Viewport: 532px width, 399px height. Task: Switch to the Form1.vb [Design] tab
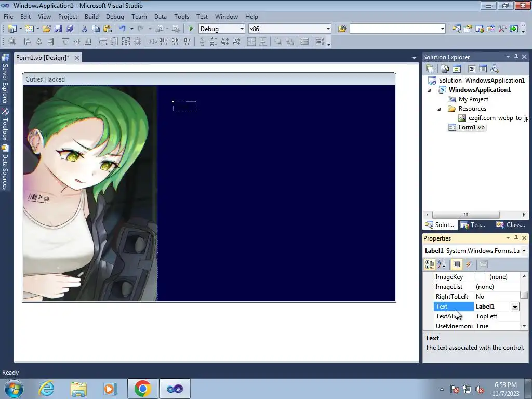tap(43, 58)
